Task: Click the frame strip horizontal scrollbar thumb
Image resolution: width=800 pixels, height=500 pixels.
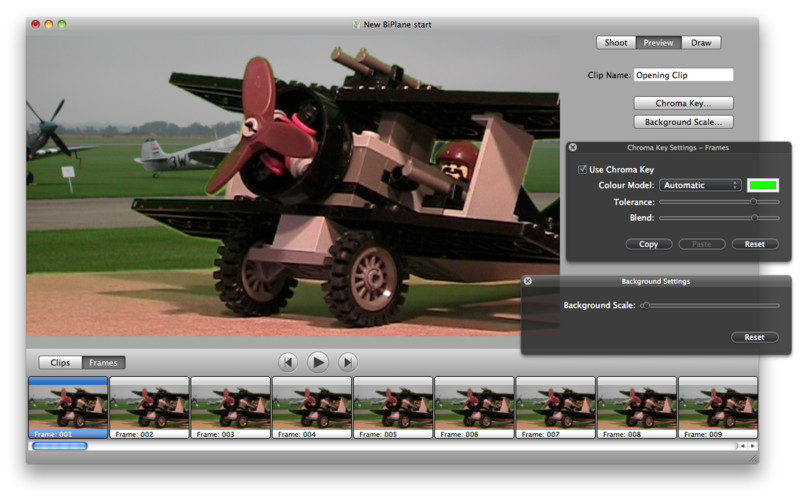Action: coord(60,446)
